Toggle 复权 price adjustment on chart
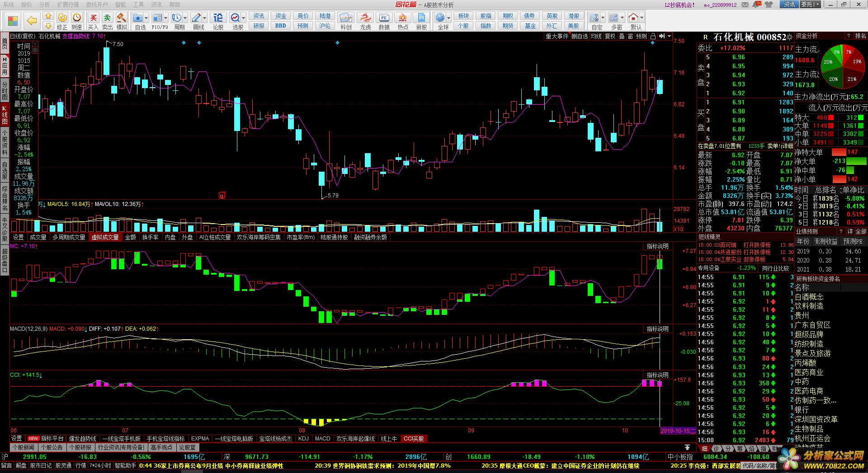This screenshot has width=868, height=473. tap(610, 36)
